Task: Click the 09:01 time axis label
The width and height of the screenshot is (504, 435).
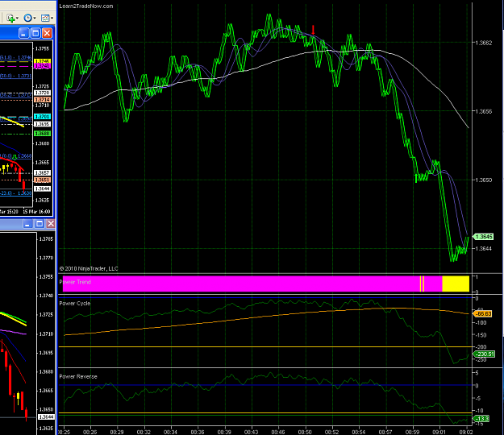Action: tap(439, 432)
